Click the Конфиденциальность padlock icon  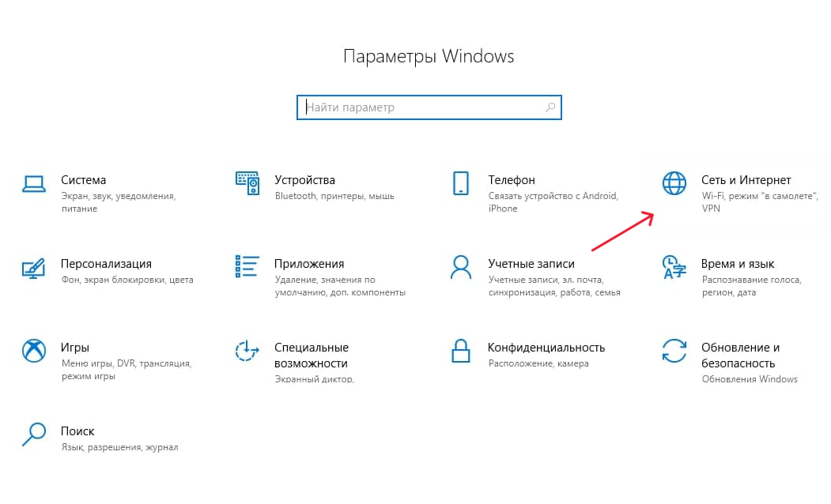460,351
